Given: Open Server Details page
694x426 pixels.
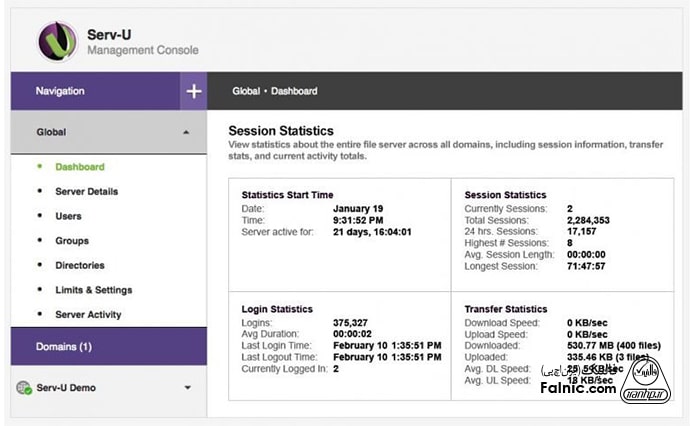Looking at the screenshot, I should [86, 192].
